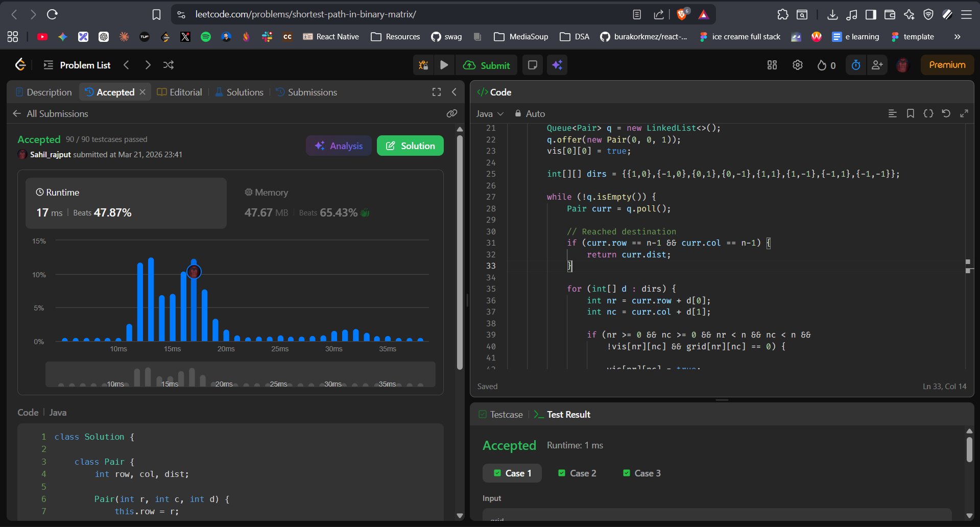Screen dimensions: 980x527
Task: Click the editor reset code icon
Action: pyautogui.click(x=946, y=113)
